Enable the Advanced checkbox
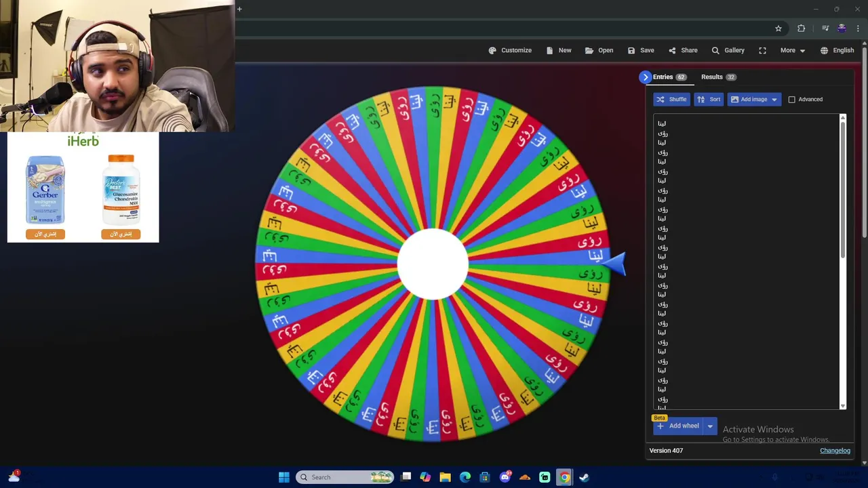868x488 pixels. (791, 100)
